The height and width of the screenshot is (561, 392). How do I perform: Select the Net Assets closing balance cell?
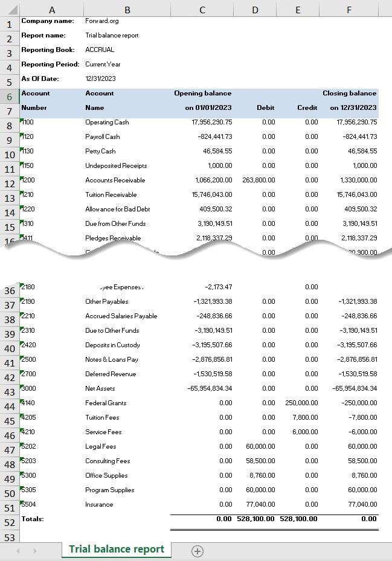(353, 388)
